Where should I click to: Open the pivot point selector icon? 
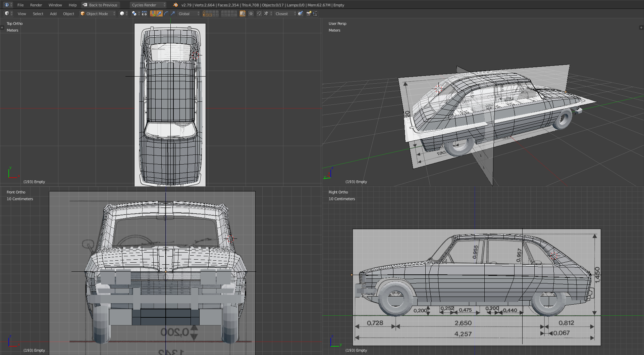tap(135, 13)
